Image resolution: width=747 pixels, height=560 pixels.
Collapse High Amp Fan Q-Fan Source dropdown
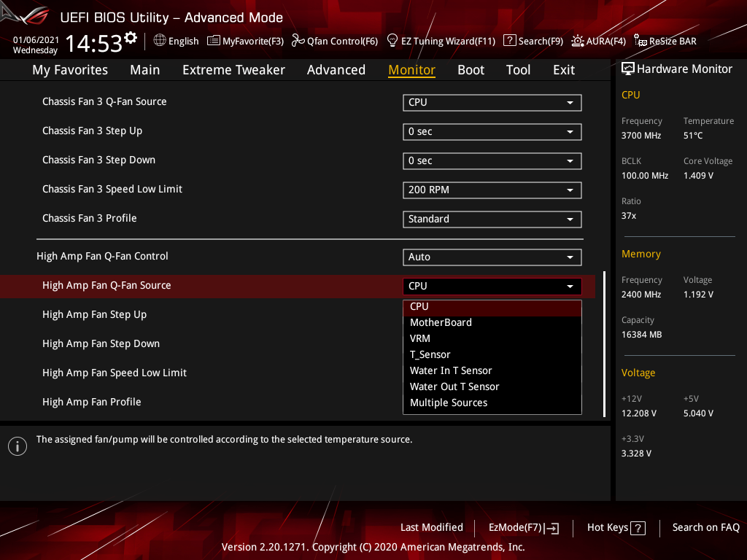(x=492, y=286)
